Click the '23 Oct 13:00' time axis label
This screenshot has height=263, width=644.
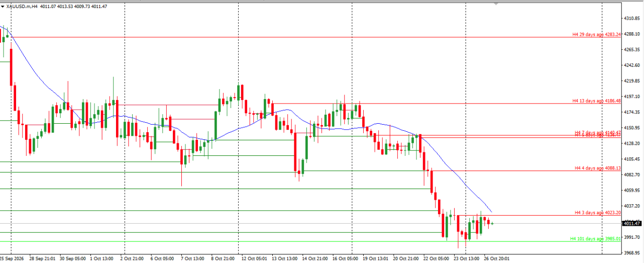click(x=466, y=258)
